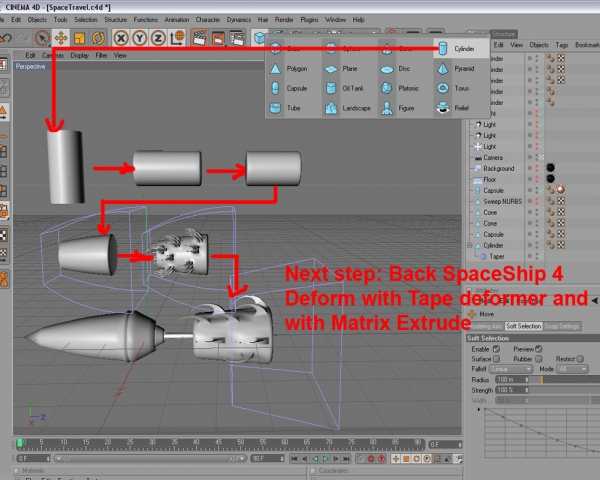Activate the Move tool in the toolbar
This screenshot has height=480, width=600.
(61, 38)
